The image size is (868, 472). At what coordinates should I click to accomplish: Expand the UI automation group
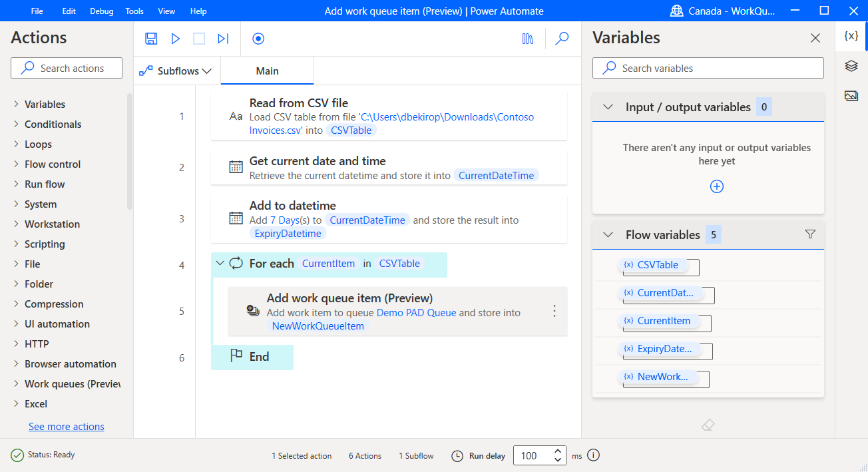click(x=16, y=324)
